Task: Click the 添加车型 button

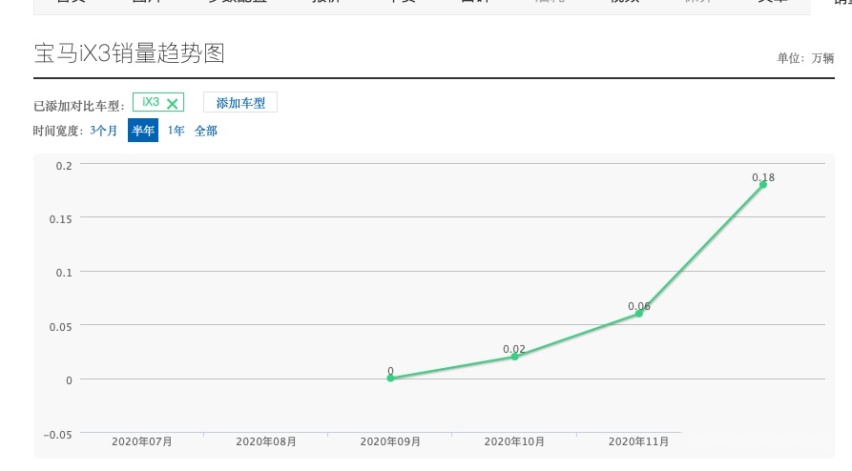Action: coord(240,103)
